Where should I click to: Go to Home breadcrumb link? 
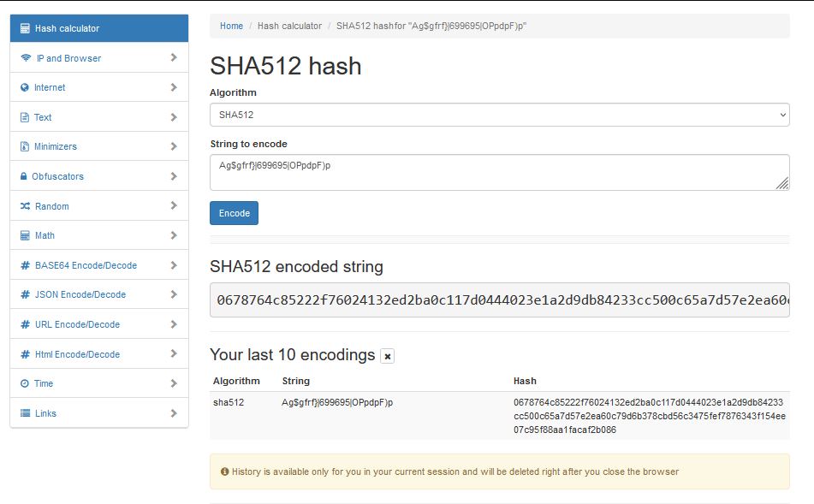tap(232, 26)
